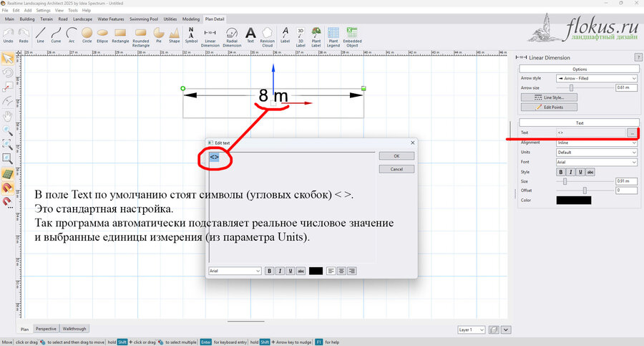Pick the Circle shape tool
Viewport: 644px width, 346px height.
[x=87, y=35]
